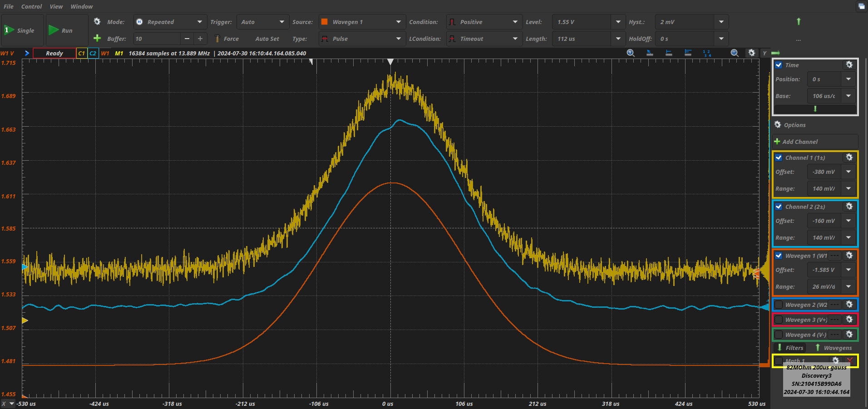Click the Run acquisition button

tap(67, 30)
